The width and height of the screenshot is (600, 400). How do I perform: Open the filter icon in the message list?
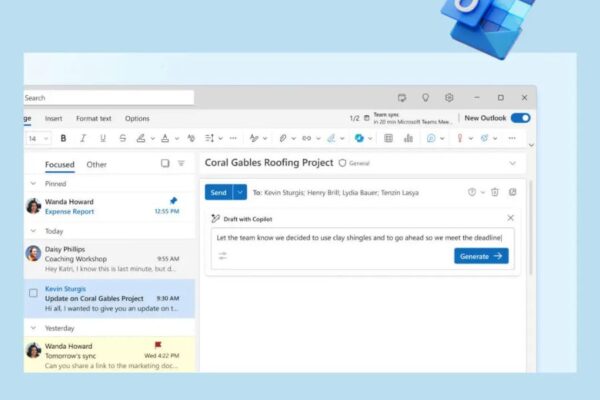click(x=181, y=164)
